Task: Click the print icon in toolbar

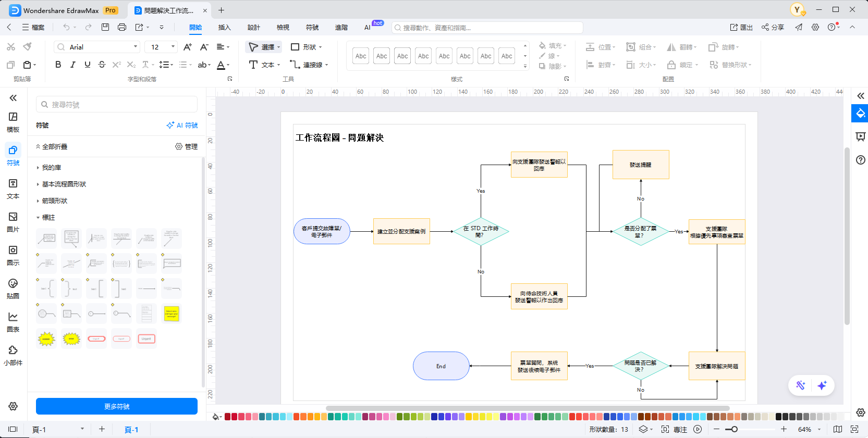Action: [122, 27]
